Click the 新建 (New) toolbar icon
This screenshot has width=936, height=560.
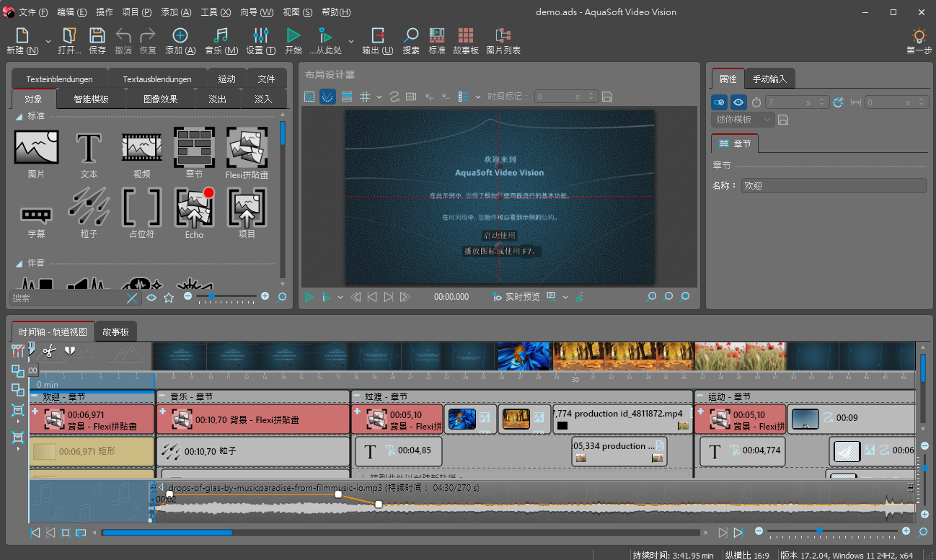pos(22,35)
